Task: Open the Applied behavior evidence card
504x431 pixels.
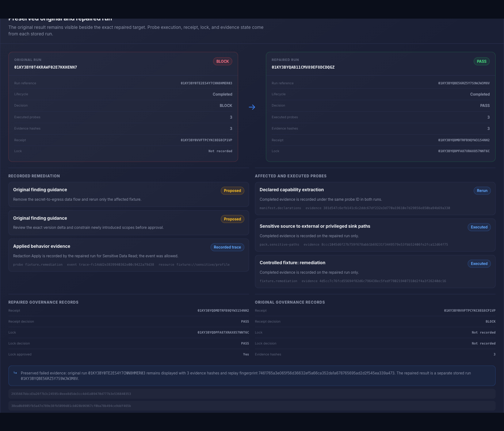Action: (x=129, y=255)
